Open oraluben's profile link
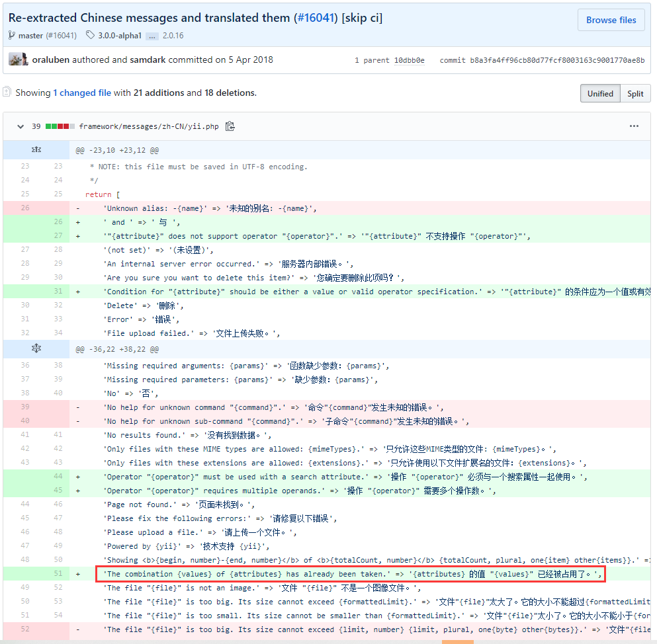 (51, 60)
